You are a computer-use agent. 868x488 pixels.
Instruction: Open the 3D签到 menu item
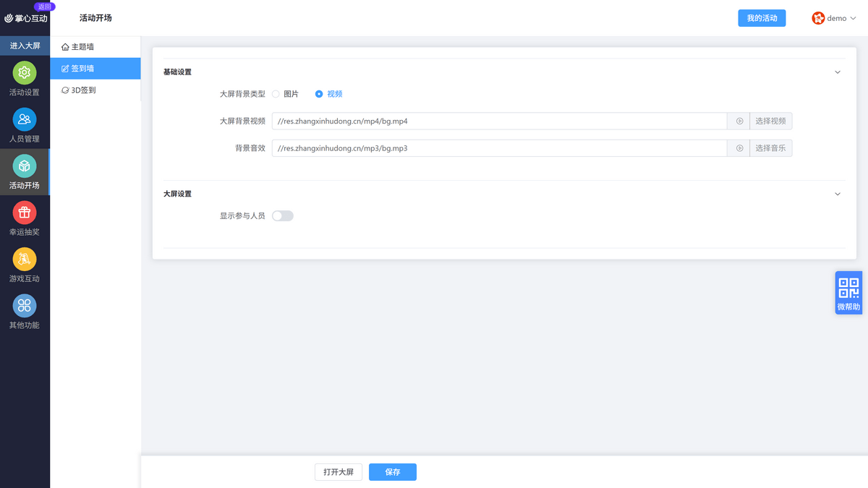pos(95,90)
